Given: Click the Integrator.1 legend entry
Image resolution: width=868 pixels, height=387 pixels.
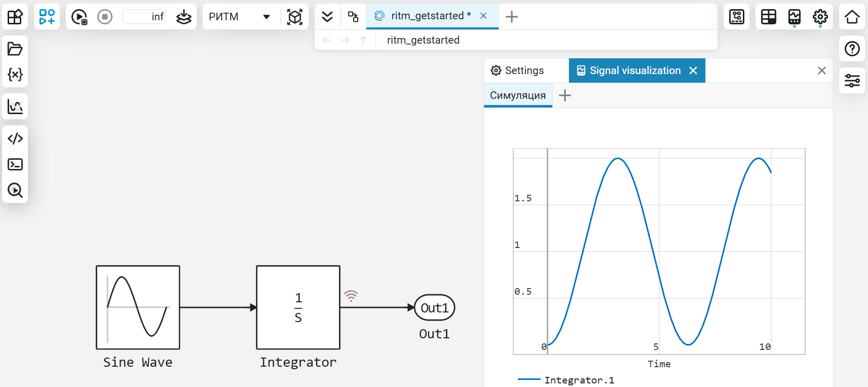Looking at the screenshot, I should coord(567,380).
